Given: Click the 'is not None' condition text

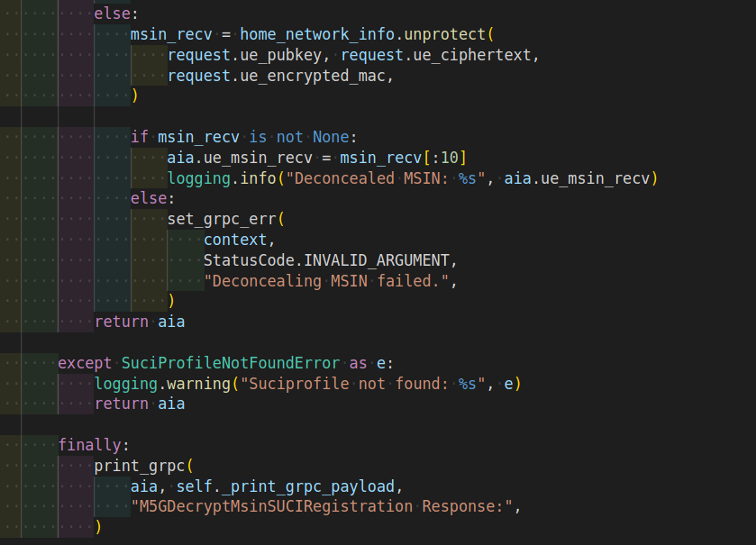Looking at the screenshot, I should [299, 137].
